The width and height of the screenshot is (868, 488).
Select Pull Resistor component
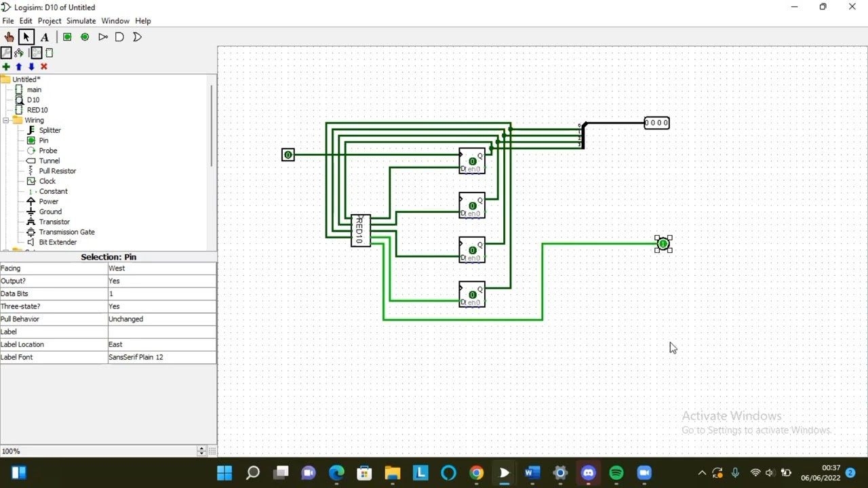[57, 171]
